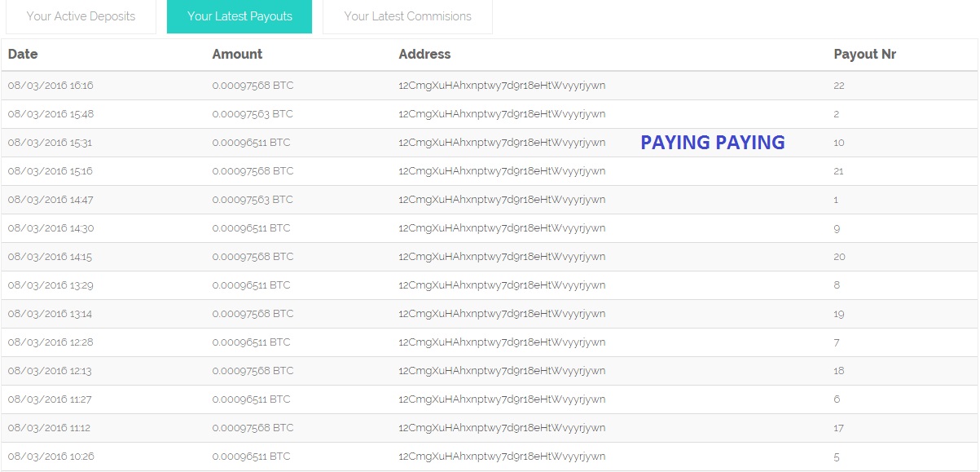The height and width of the screenshot is (472, 980).
Task: Select date 08/03/2016 14:47
Action: pos(51,200)
